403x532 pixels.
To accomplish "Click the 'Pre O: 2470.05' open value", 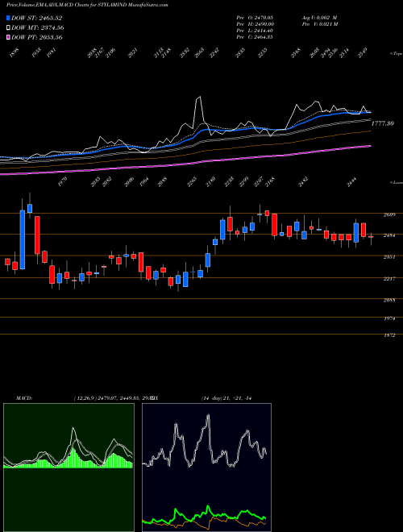I will [255, 17].
